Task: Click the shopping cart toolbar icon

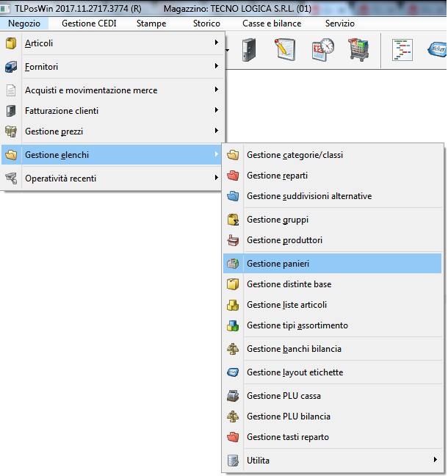Action: (x=358, y=50)
